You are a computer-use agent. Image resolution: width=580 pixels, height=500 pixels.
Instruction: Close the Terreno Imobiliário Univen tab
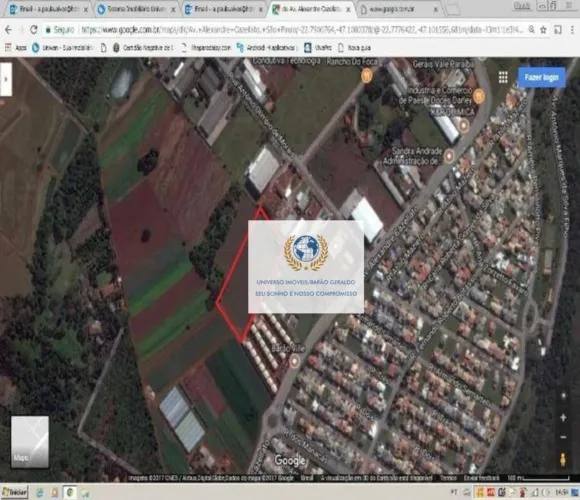click(x=173, y=10)
